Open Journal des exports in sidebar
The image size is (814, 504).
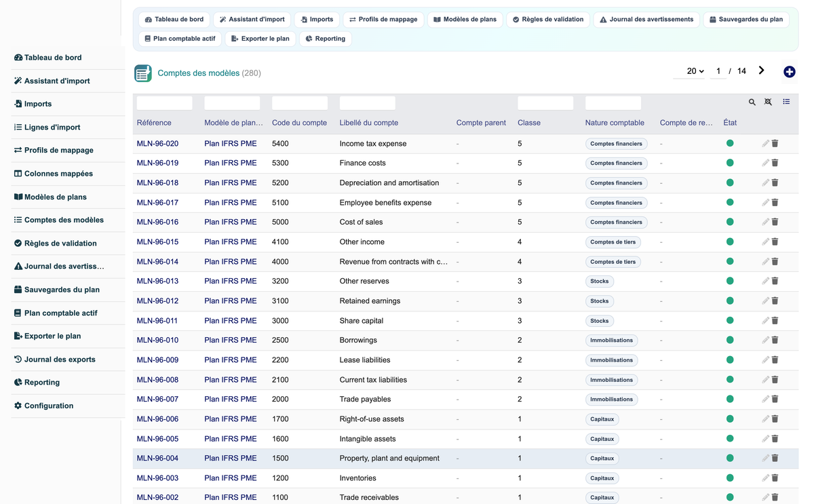[54, 360]
